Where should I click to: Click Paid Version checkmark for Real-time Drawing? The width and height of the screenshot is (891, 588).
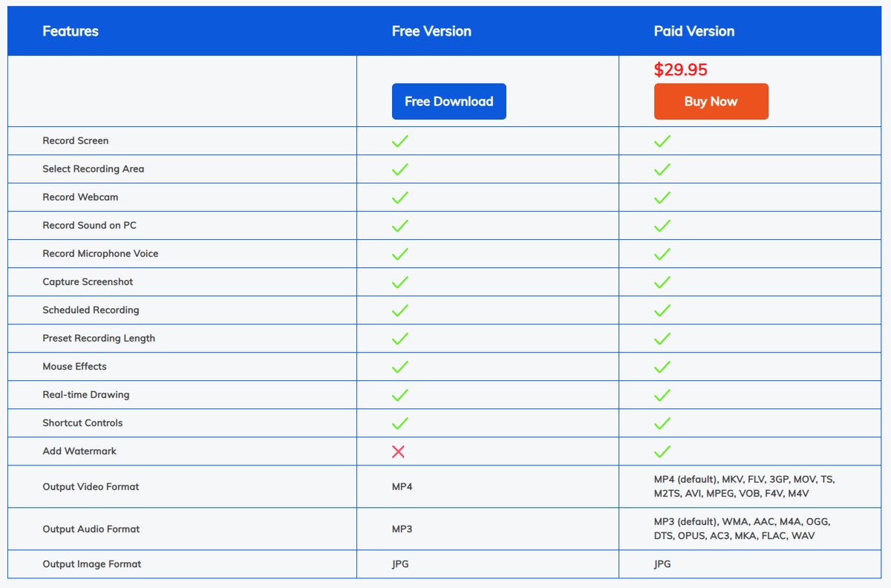pos(662,395)
